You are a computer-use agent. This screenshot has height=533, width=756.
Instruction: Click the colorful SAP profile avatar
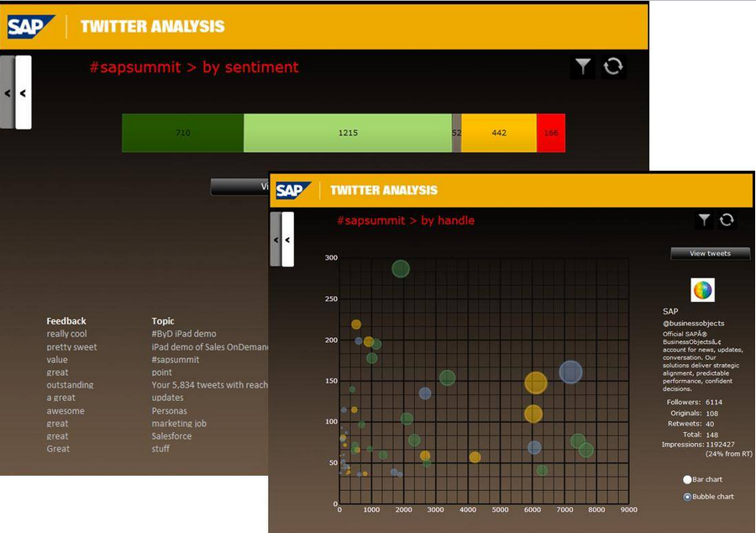(x=702, y=290)
